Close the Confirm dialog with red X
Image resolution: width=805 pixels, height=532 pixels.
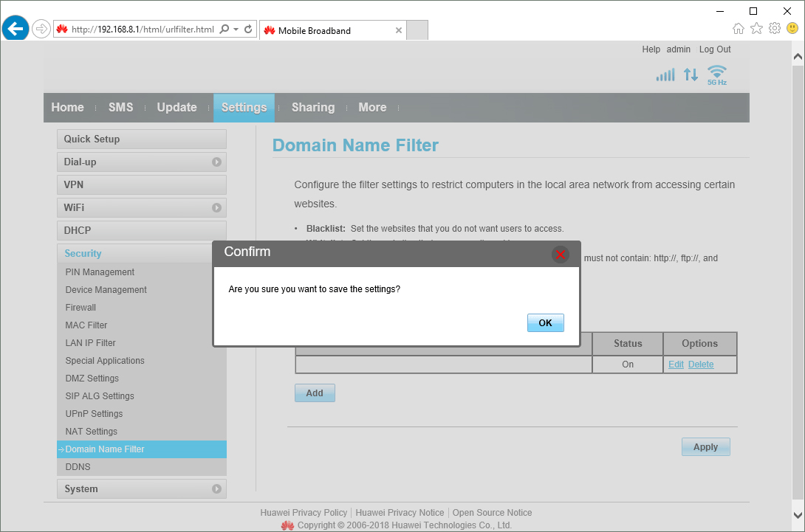tap(561, 254)
